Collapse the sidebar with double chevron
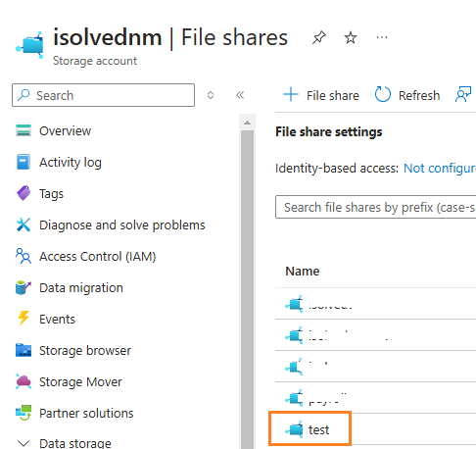This screenshot has height=449, width=476. [240, 95]
